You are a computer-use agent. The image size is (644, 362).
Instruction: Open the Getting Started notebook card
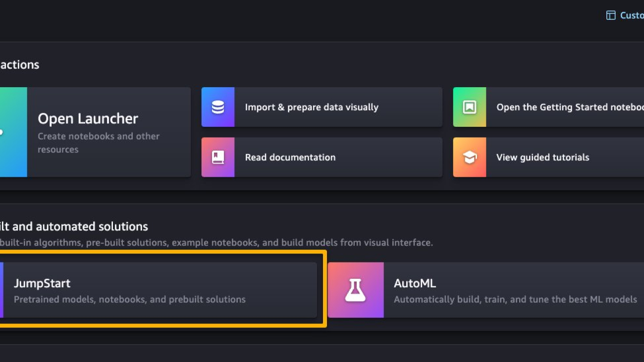click(x=548, y=107)
